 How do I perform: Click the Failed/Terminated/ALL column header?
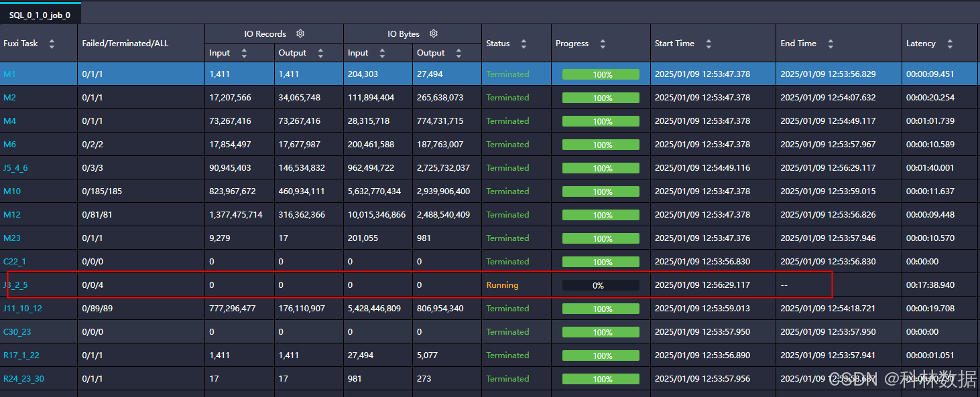[125, 44]
